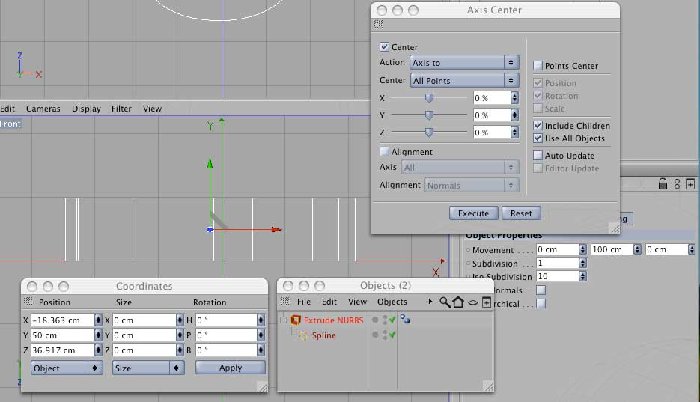Click the tag icon on Extrude NURBS row

click(405, 319)
